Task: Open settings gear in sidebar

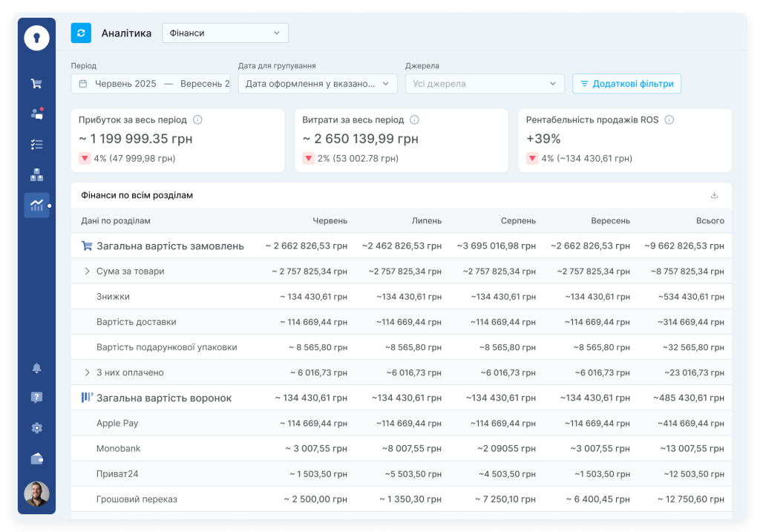Action: [36, 428]
